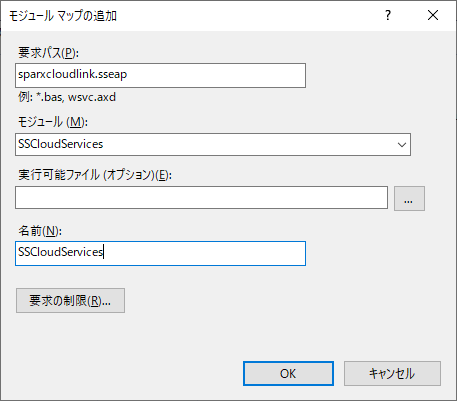This screenshot has width=457, height=401.
Task: Click the 要求パス(P): label
Action: tap(48, 53)
